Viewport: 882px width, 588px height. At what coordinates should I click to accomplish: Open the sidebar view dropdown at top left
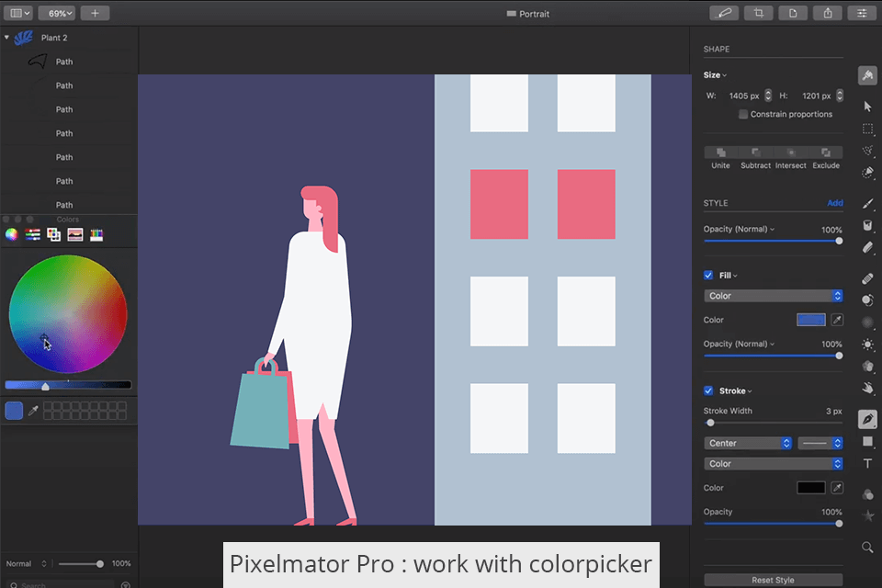point(19,13)
